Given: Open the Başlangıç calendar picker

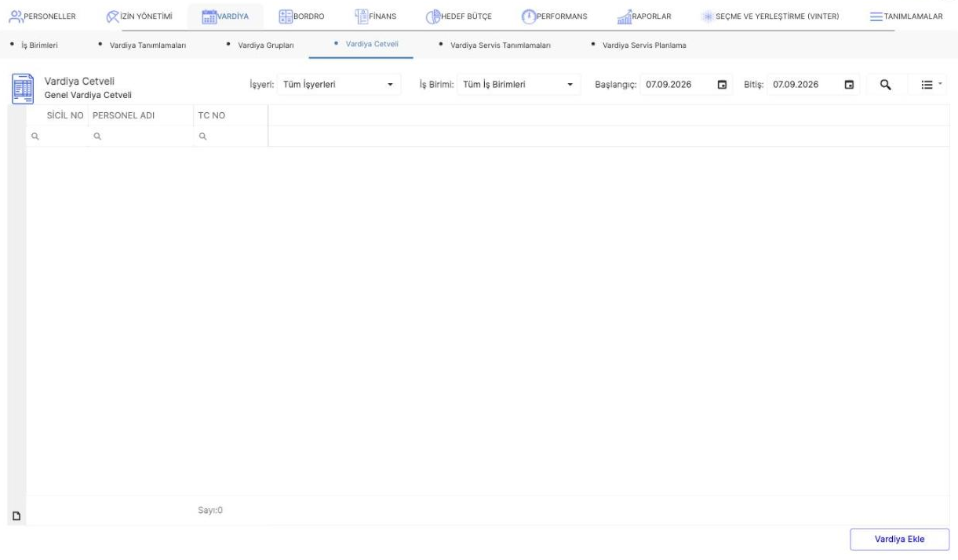Looking at the screenshot, I should [723, 85].
